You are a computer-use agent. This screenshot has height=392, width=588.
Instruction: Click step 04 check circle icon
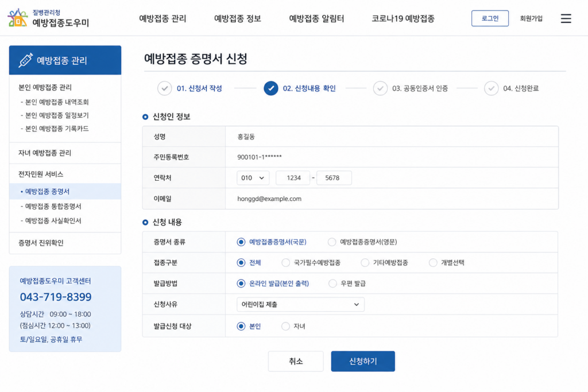492,88
